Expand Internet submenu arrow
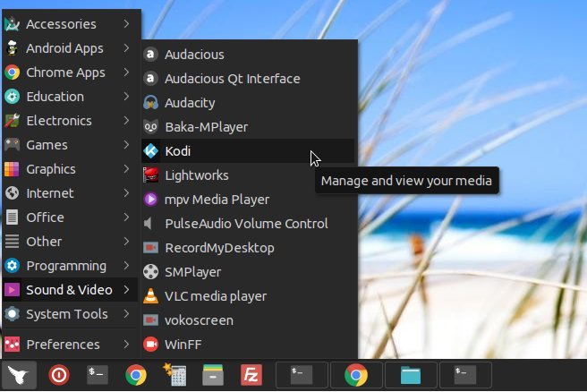 click(x=126, y=193)
